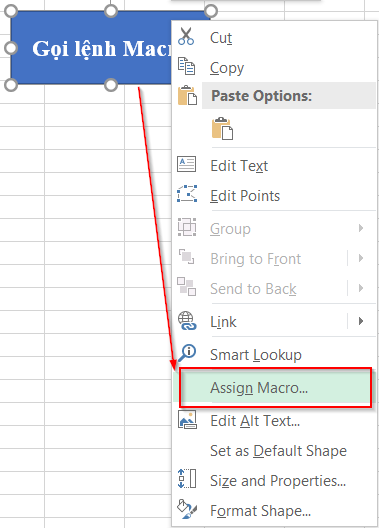This screenshot has height=528, width=379.
Task: Click the Edit Alt Text picture icon
Action: pos(187,420)
